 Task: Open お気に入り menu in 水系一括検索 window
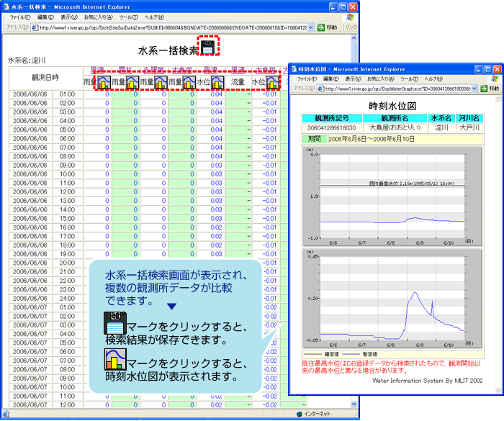point(97,17)
